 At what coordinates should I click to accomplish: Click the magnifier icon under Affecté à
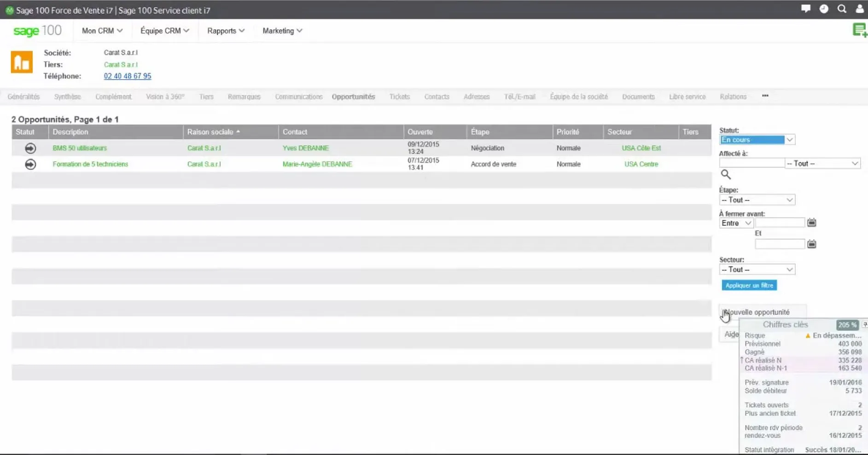click(x=726, y=174)
